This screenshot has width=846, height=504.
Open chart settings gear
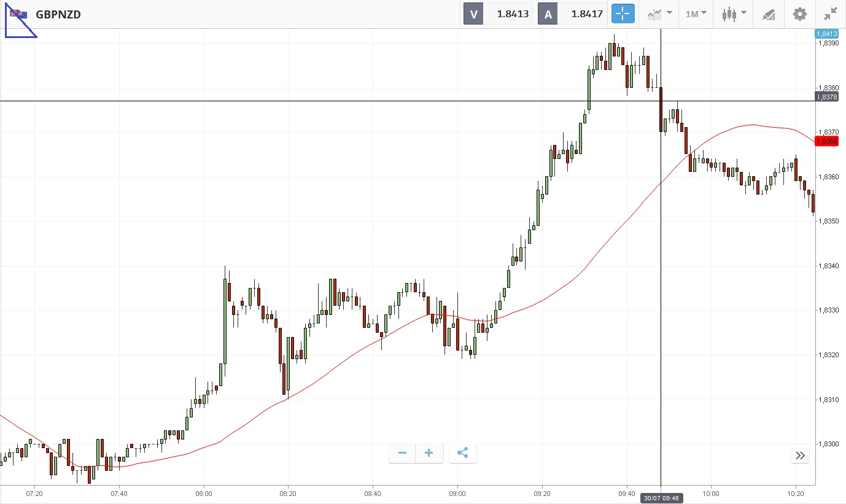pyautogui.click(x=799, y=14)
